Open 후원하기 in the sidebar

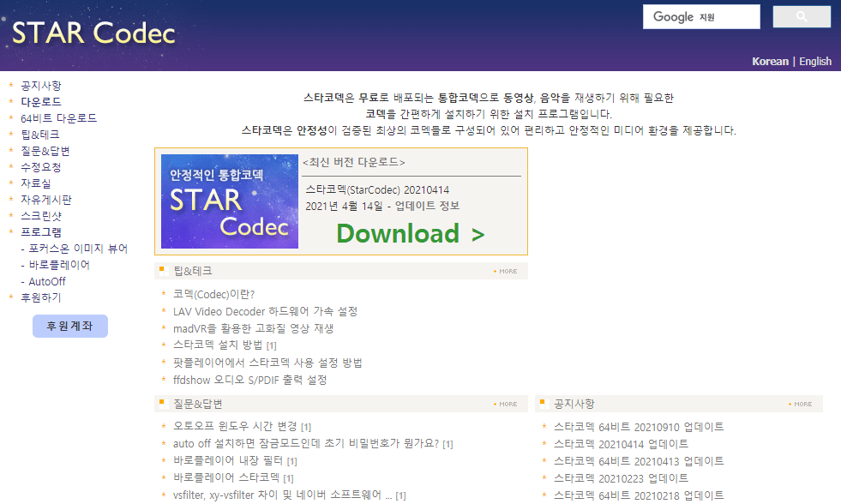pyautogui.click(x=41, y=297)
